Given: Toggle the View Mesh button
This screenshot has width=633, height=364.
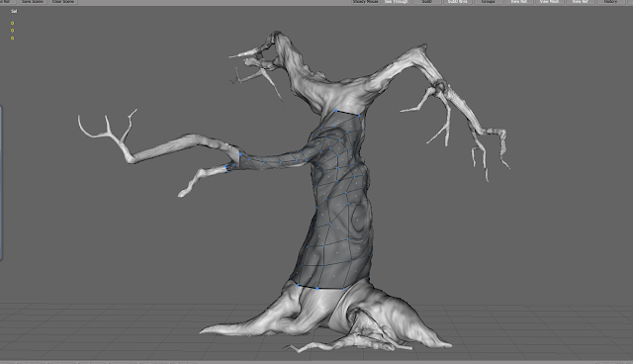Looking at the screenshot, I should [x=550, y=2].
